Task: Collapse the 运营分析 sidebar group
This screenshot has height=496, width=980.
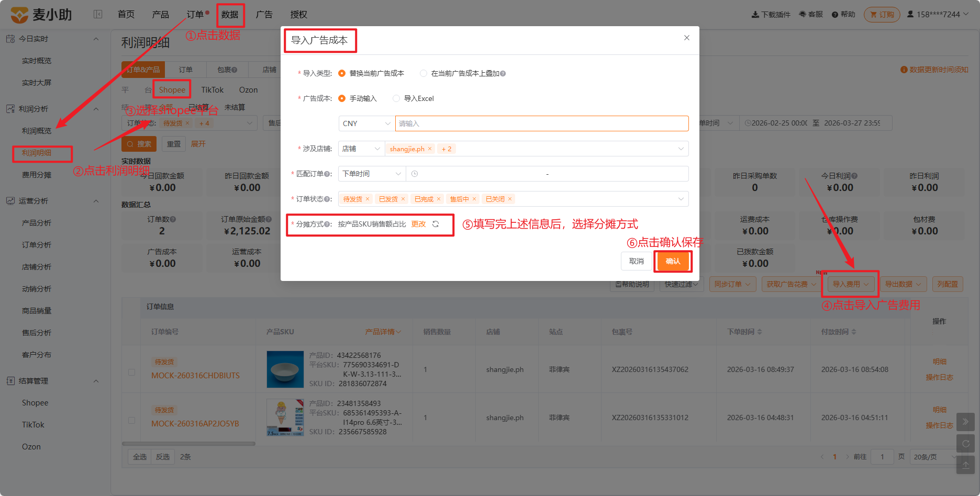Action: pos(96,201)
